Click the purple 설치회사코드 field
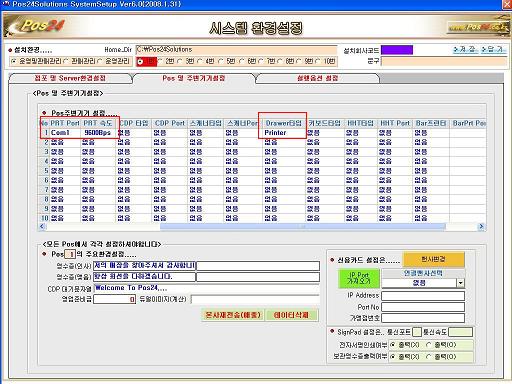Screen dimensions: 512x384 click(x=397, y=50)
